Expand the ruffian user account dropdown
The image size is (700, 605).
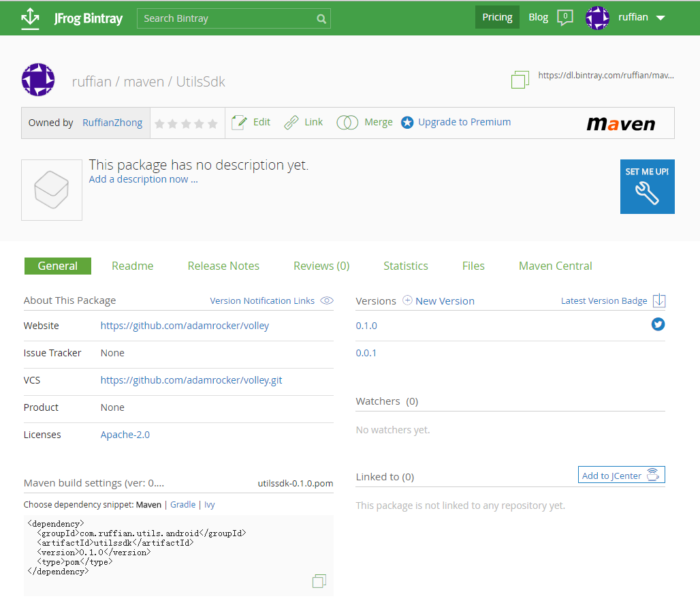point(660,18)
